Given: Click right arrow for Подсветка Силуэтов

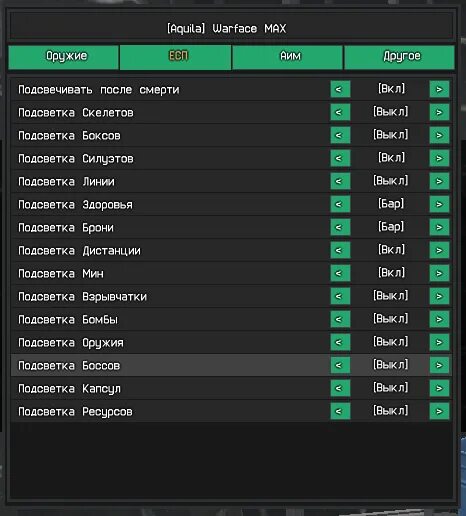Looking at the screenshot, I should click(x=439, y=158).
